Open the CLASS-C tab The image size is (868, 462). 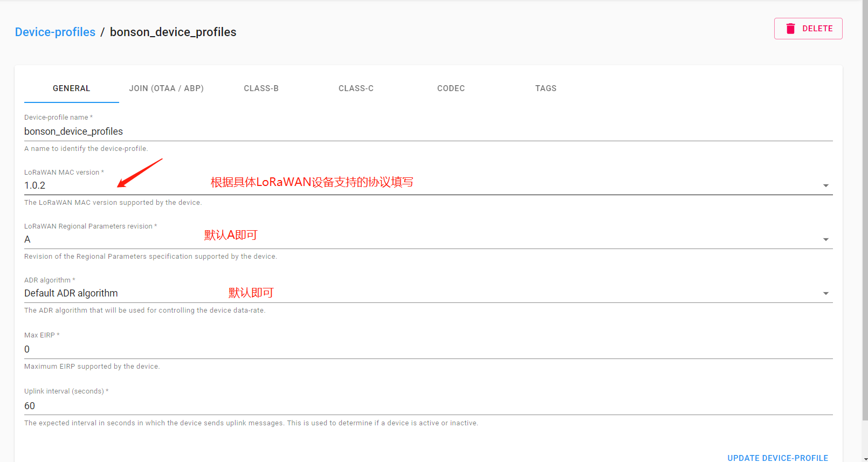tap(356, 88)
